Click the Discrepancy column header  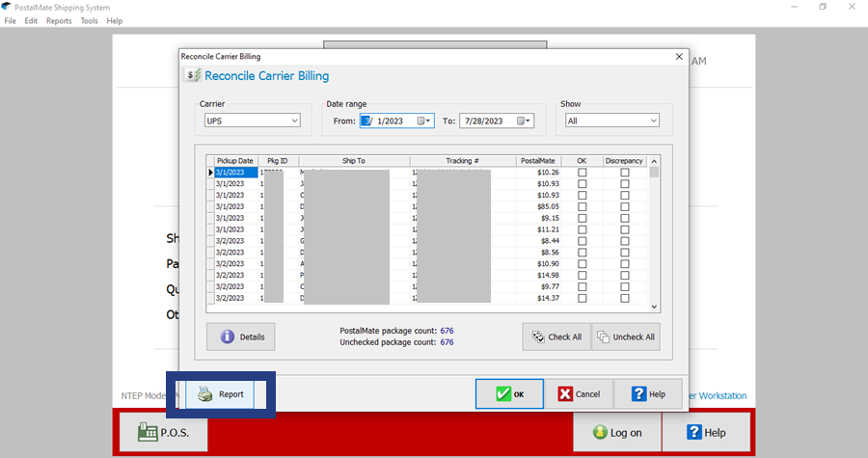coord(624,161)
